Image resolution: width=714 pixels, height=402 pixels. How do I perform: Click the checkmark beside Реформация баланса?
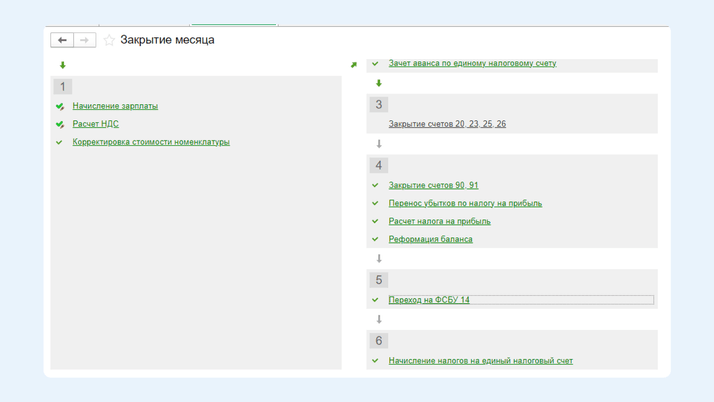coord(376,239)
